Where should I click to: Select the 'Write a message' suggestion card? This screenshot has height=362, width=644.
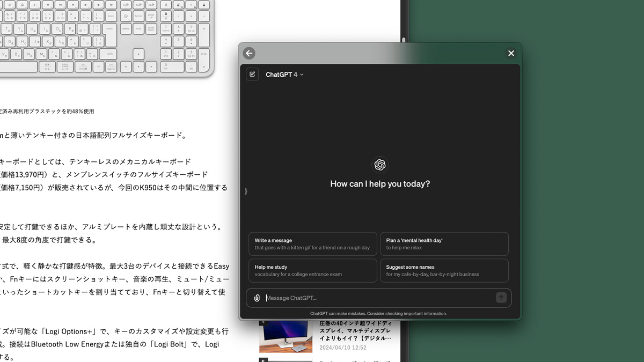[x=313, y=244]
